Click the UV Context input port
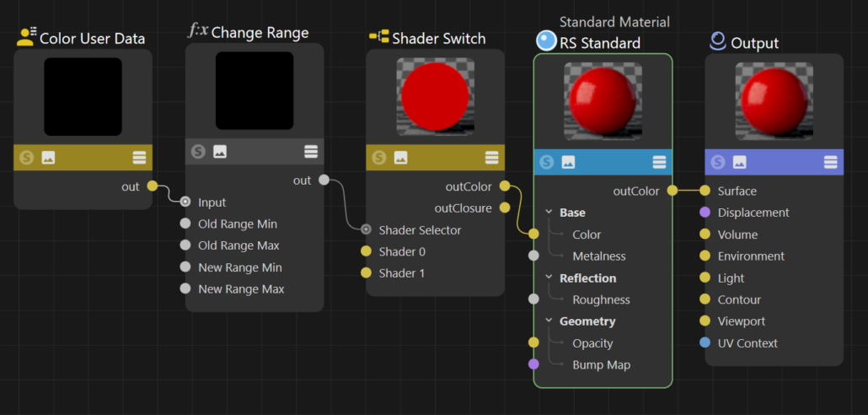 click(705, 343)
